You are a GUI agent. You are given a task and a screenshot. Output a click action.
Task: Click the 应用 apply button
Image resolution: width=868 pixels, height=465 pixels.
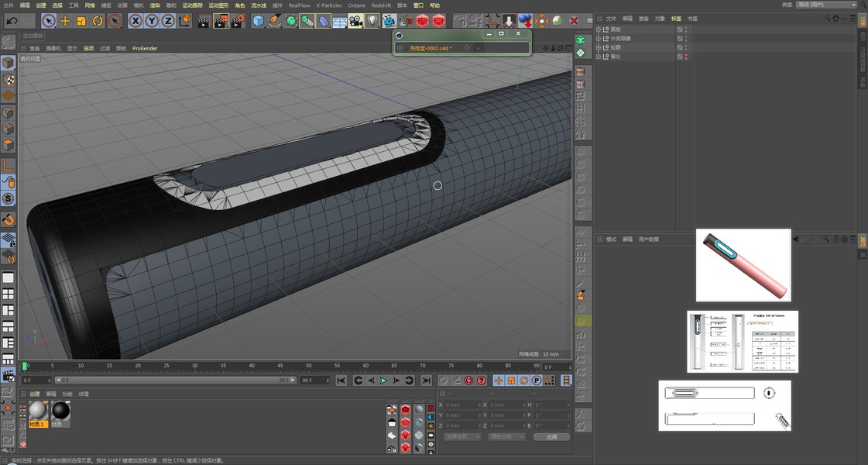tap(551, 436)
